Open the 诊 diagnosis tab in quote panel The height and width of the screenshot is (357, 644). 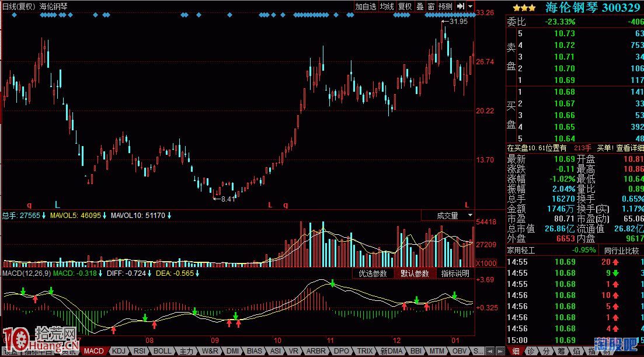point(531,351)
